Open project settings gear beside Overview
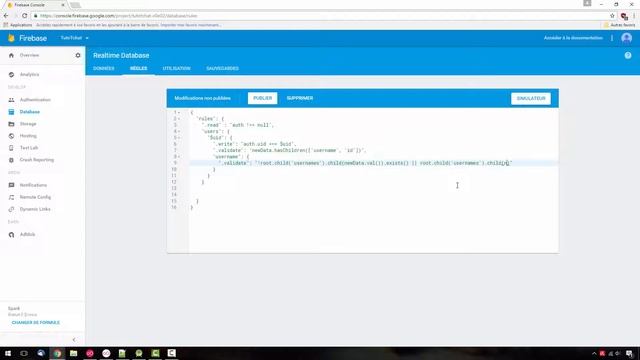The height and width of the screenshot is (360, 640). tap(78, 55)
